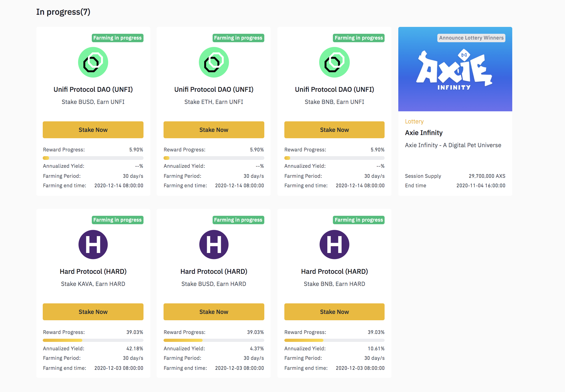Click the reward progress bar on HARD BUSD card

[214, 340]
